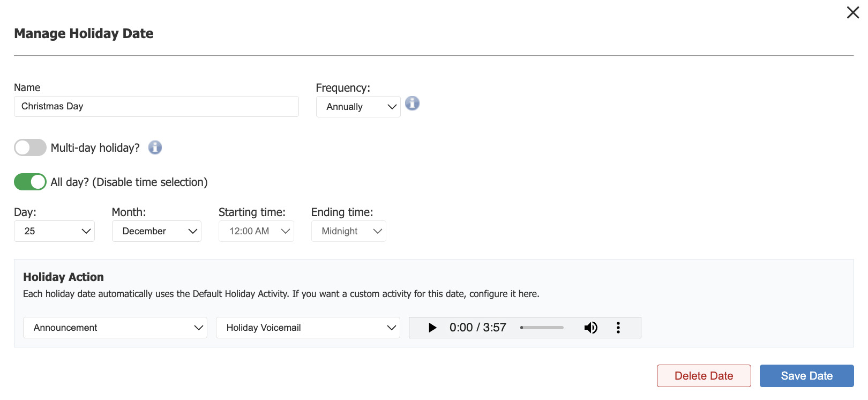The width and height of the screenshot is (868, 400).
Task: Click the Name field containing Christmas Day
Action: (156, 106)
